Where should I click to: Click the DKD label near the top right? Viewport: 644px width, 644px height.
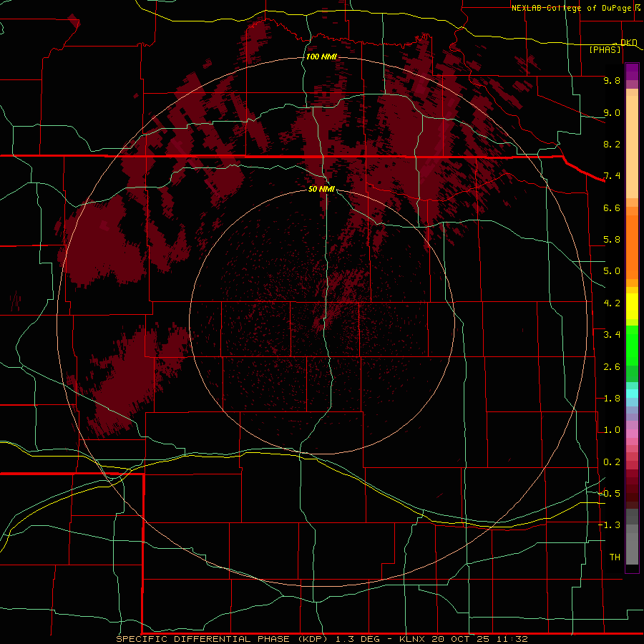pyautogui.click(x=628, y=42)
